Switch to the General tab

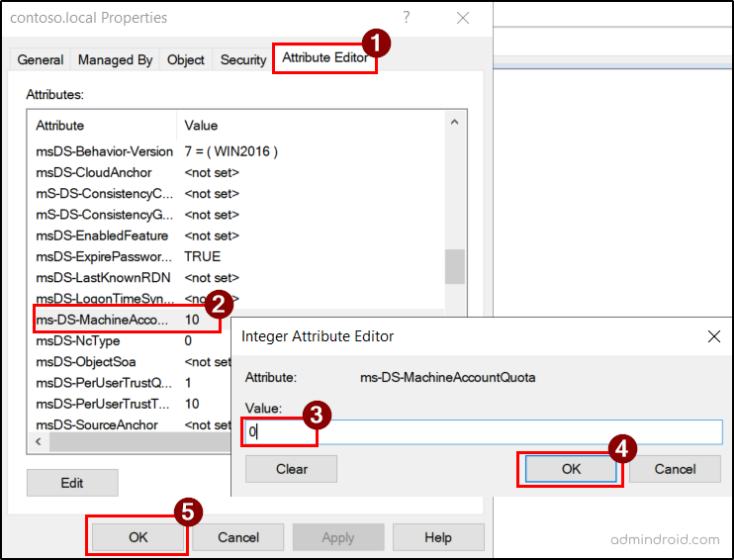(41, 60)
